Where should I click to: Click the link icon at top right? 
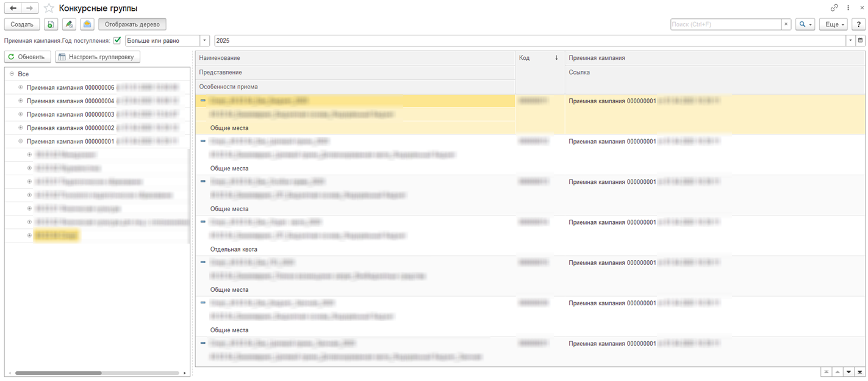tap(834, 8)
